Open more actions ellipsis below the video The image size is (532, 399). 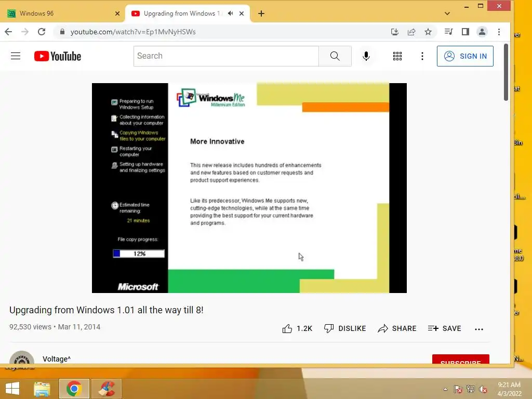tap(478, 329)
